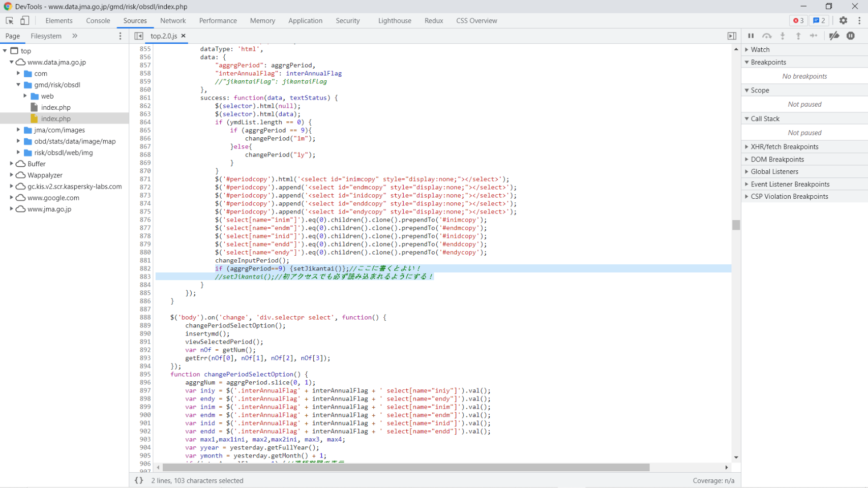Close the top.2.0.js file tab
Viewport: 868px width, 488px height.
coord(184,36)
